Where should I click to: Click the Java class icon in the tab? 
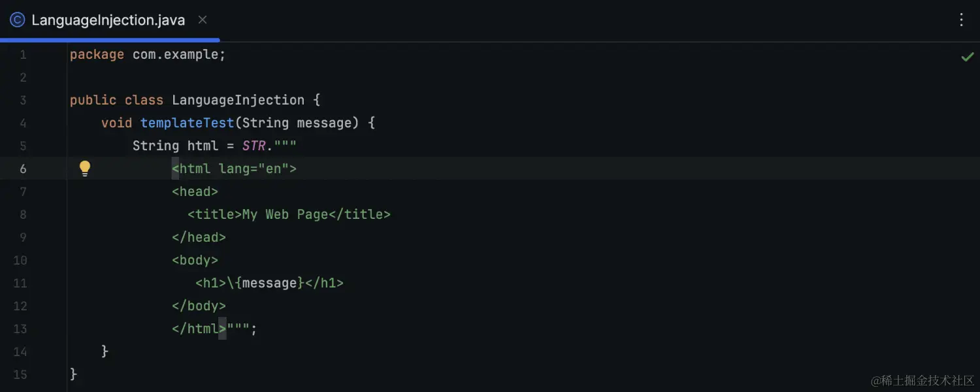[x=16, y=20]
